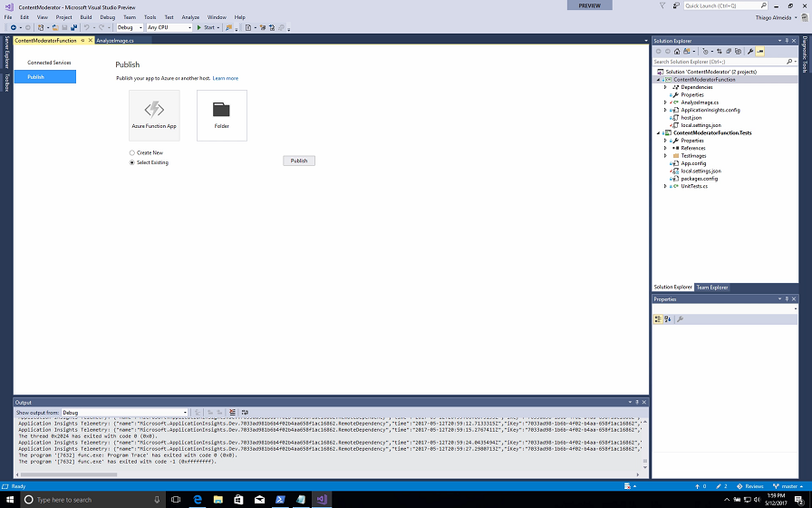Click the Navigate Backward toolbar icon
The image size is (812, 508).
coord(13,27)
